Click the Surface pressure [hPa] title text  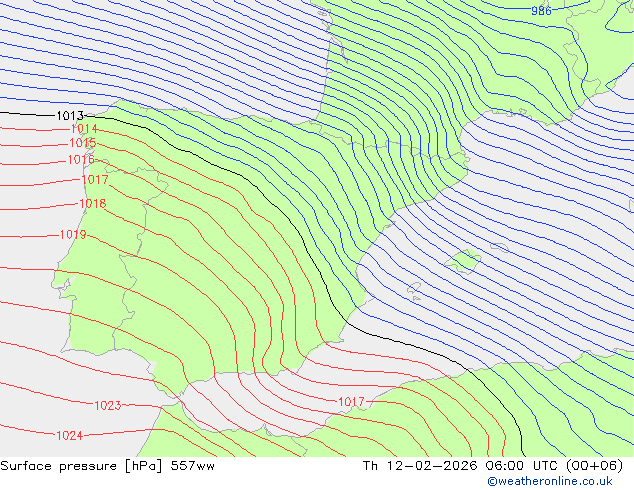coord(82,466)
